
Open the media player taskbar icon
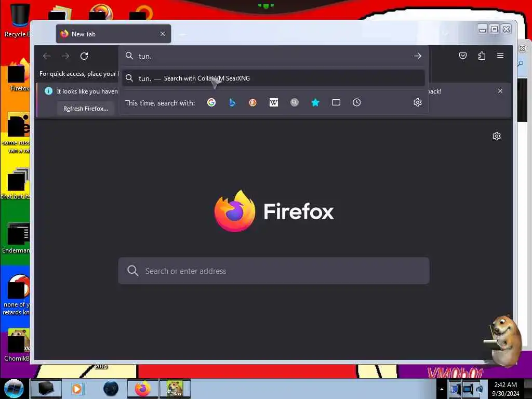[x=77, y=389]
